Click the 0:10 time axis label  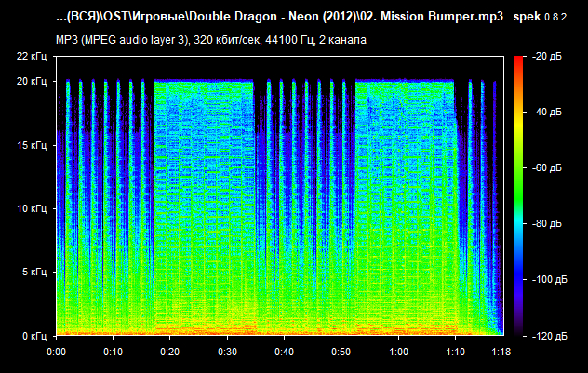(x=113, y=352)
